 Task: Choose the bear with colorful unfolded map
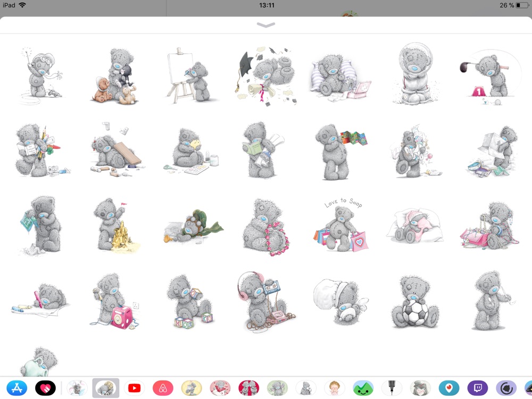coord(340,151)
